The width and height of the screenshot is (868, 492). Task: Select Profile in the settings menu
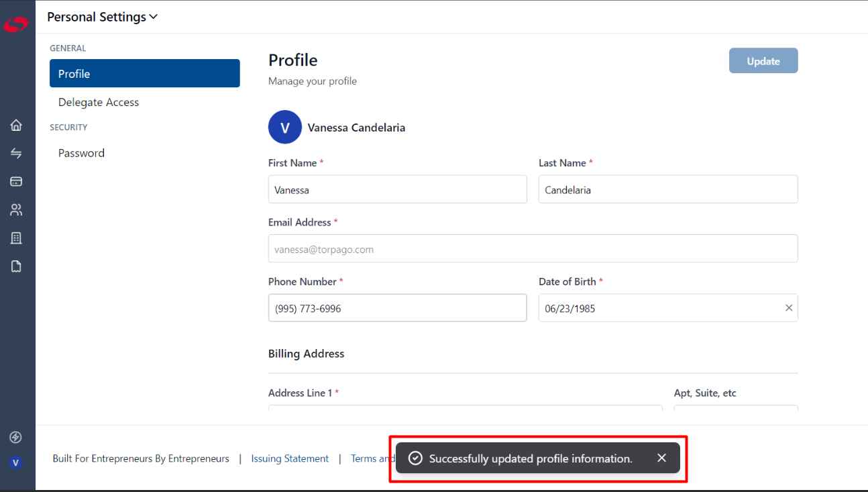pos(145,73)
